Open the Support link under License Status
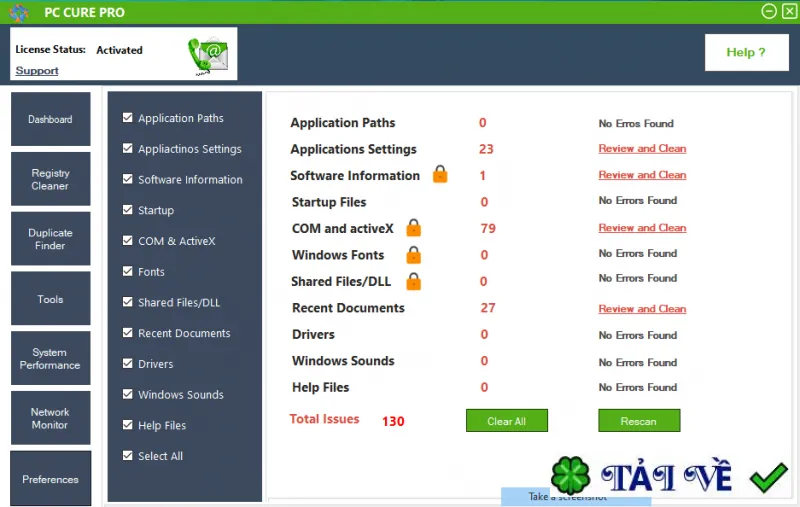 [37, 70]
